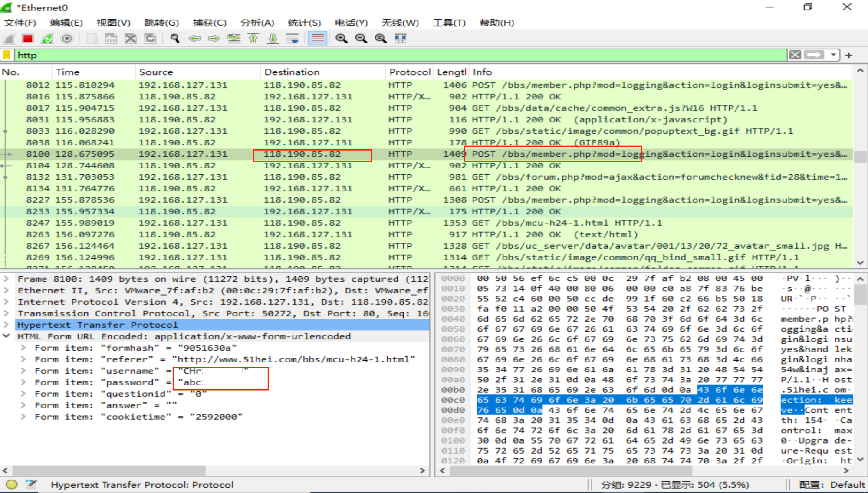Click the display filter bookmark icon

pos(7,55)
